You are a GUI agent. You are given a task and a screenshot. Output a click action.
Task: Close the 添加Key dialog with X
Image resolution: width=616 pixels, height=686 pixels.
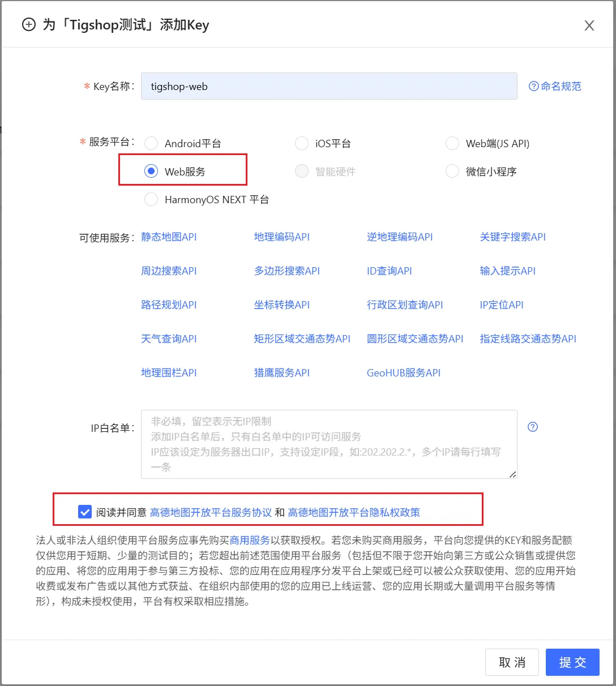tap(589, 25)
